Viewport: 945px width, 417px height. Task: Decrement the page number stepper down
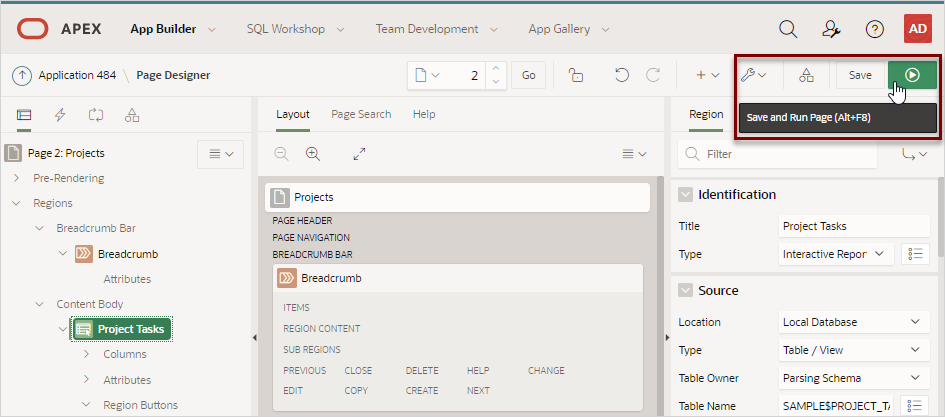pyautogui.click(x=495, y=82)
